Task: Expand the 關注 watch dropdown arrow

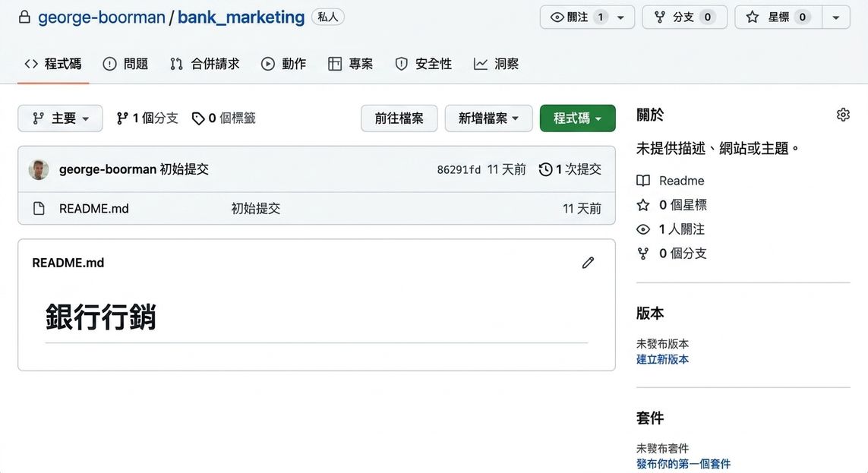Action: click(x=621, y=17)
